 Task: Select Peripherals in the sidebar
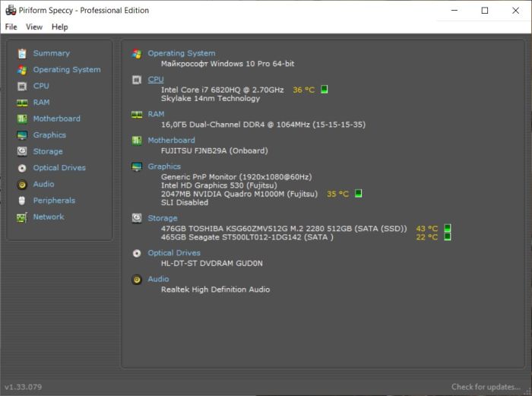pos(54,201)
